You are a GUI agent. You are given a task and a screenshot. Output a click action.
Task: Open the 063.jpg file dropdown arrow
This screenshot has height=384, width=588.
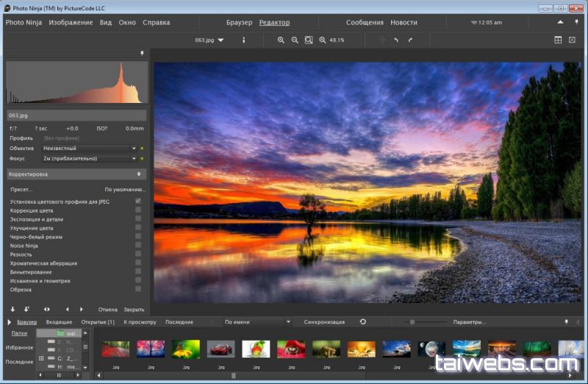click(x=220, y=40)
